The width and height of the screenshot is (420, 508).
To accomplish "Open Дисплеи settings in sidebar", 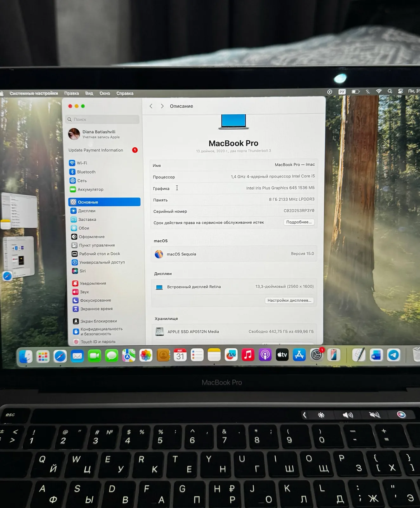I will click(x=83, y=211).
